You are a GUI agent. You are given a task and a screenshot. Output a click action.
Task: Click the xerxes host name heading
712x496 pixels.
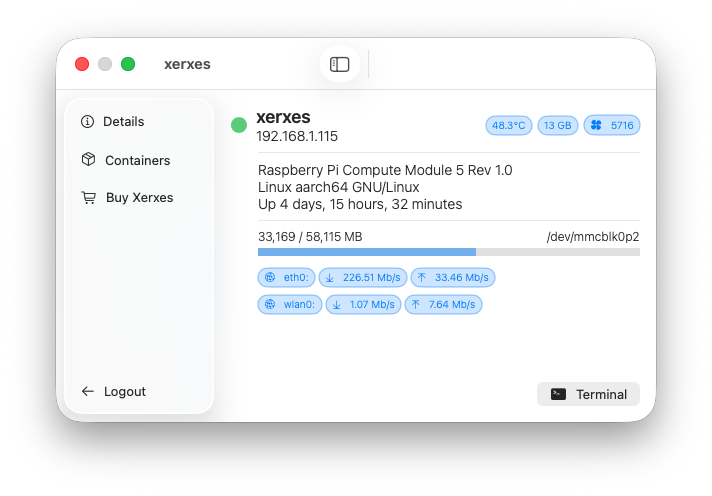283,117
